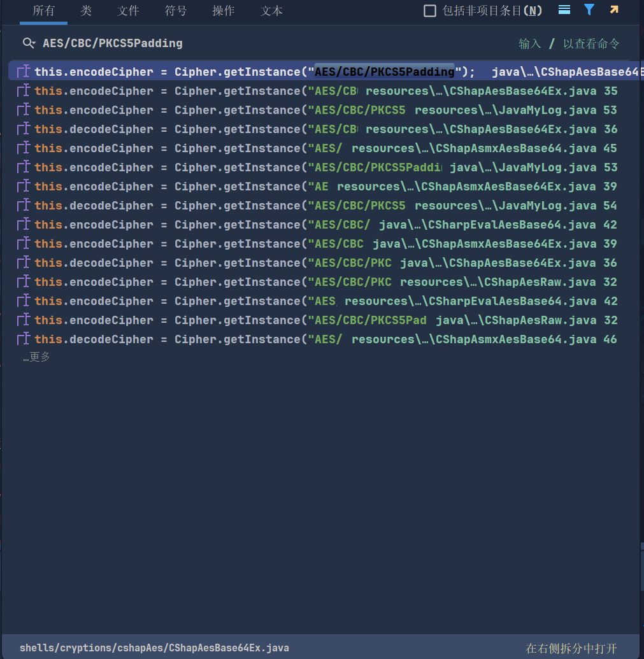The width and height of the screenshot is (644, 659).
Task: Open the 符号 tab
Action: point(176,11)
